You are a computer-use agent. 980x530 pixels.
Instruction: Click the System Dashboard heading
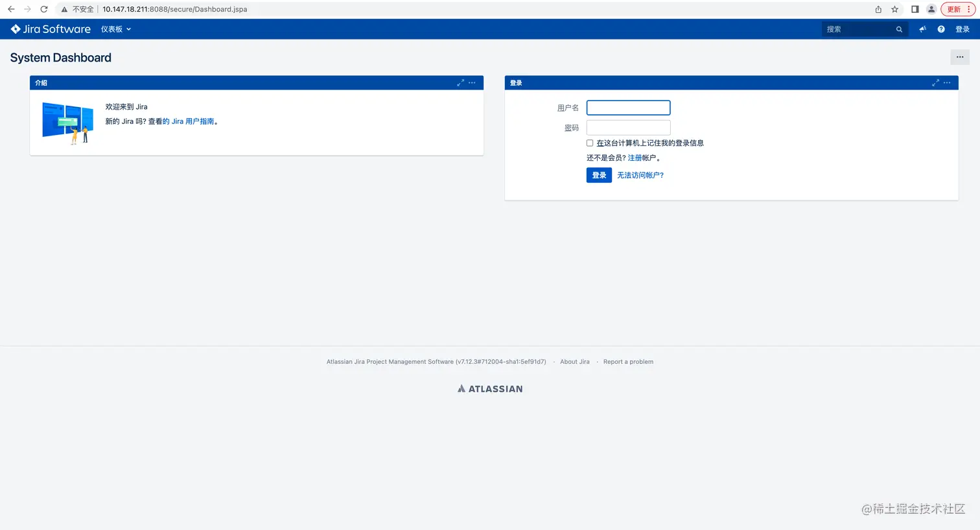[x=61, y=58]
